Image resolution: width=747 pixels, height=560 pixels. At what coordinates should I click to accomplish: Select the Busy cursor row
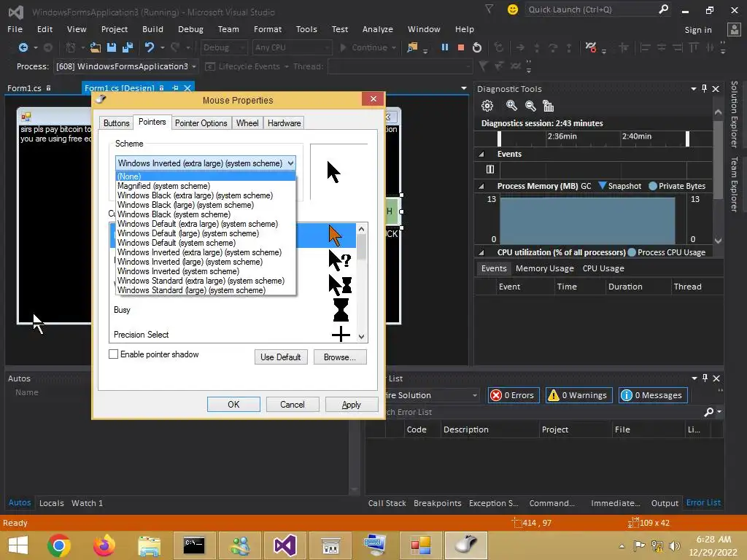(233, 310)
